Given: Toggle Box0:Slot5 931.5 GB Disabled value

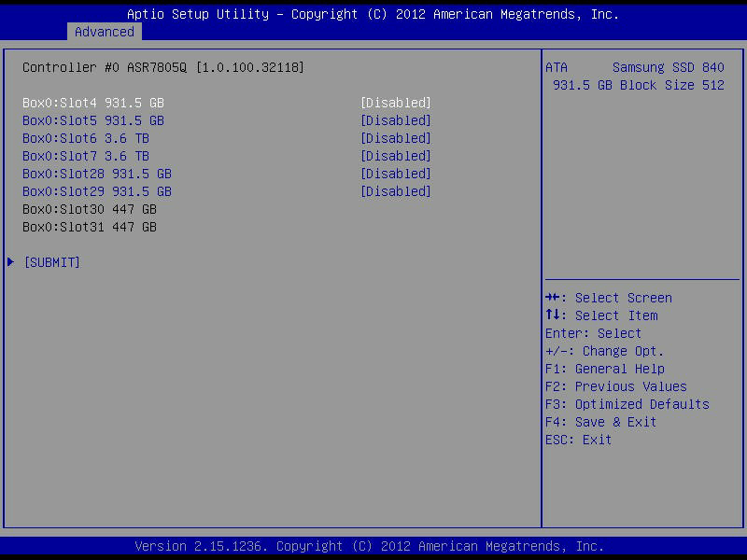Looking at the screenshot, I should [x=395, y=120].
